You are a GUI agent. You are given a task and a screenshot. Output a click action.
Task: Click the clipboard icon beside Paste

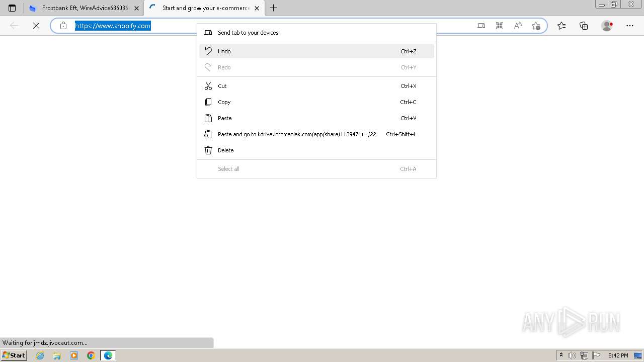coord(208,118)
